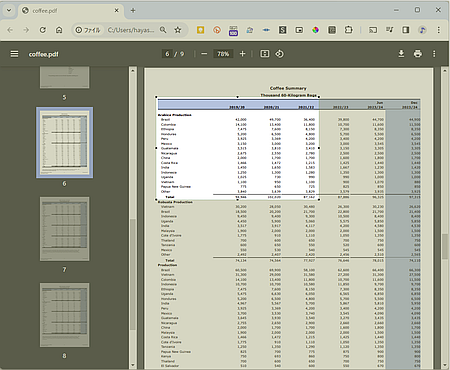This screenshot has height=370, width=450.
Task: Select the coffee.pdf browser tab
Action: click(70, 11)
